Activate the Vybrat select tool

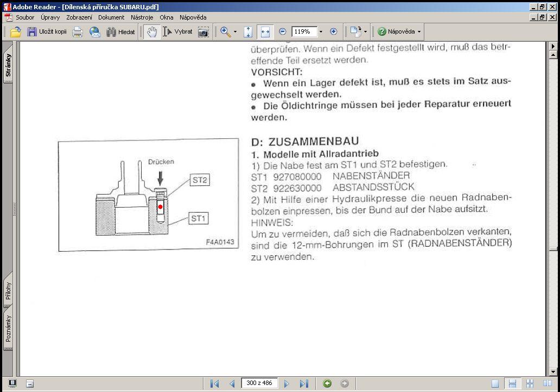point(178,32)
